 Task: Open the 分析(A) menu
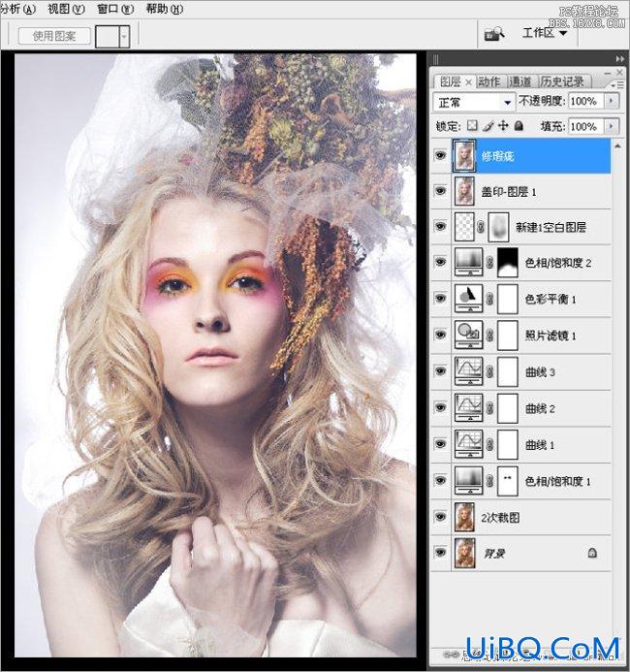click(17, 9)
